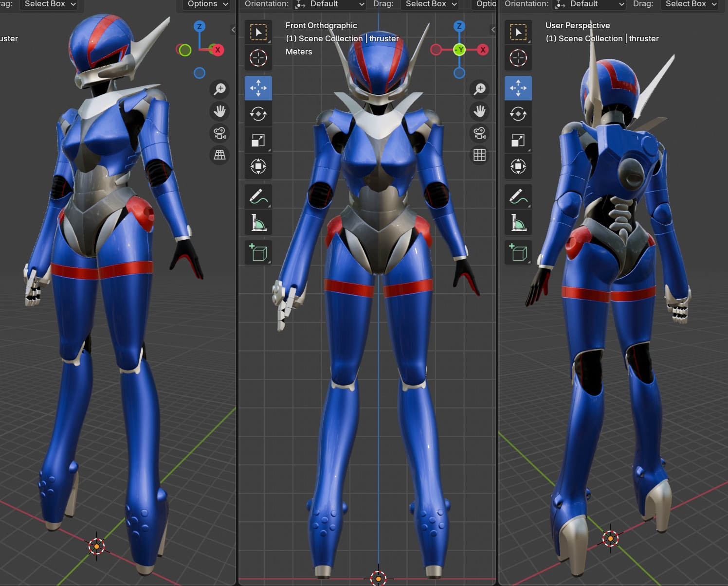Choose the Move tool in middle viewport
This screenshot has width=728, height=586.
[x=258, y=88]
